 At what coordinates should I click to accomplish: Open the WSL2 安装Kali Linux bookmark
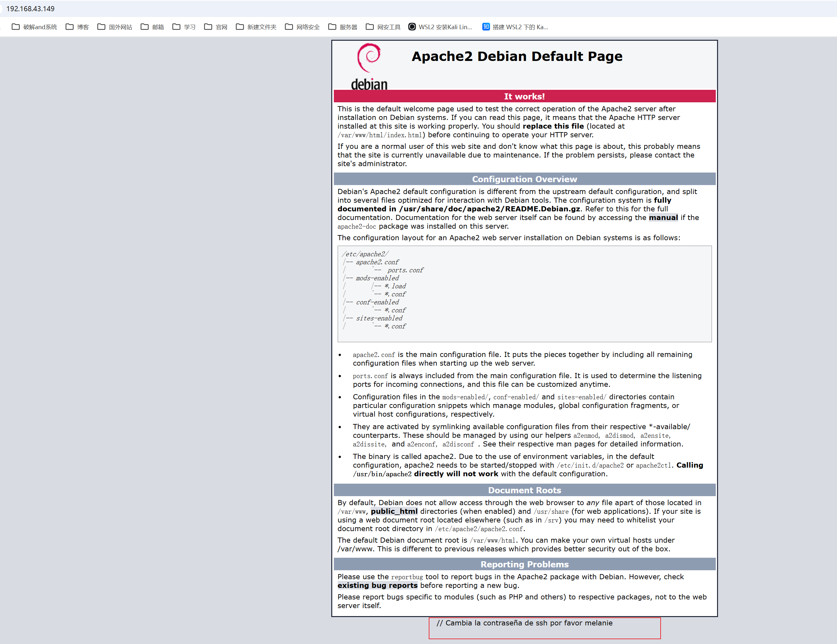440,27
